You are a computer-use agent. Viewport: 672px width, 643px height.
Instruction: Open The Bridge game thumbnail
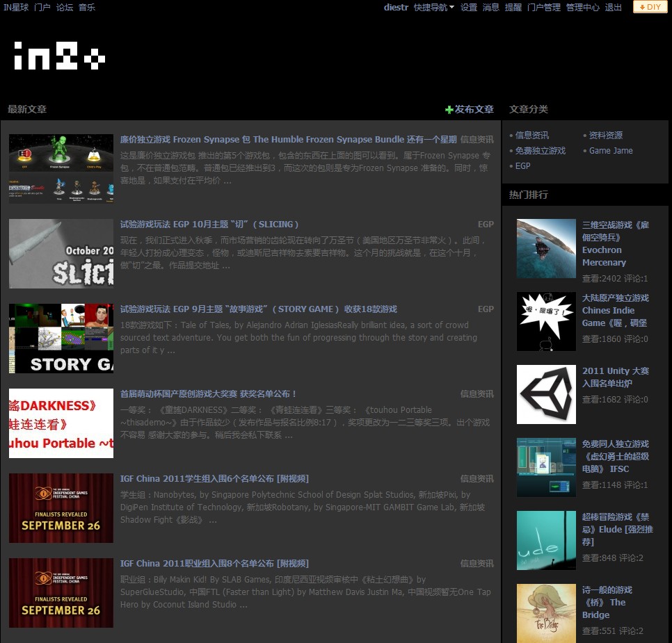(x=546, y=613)
